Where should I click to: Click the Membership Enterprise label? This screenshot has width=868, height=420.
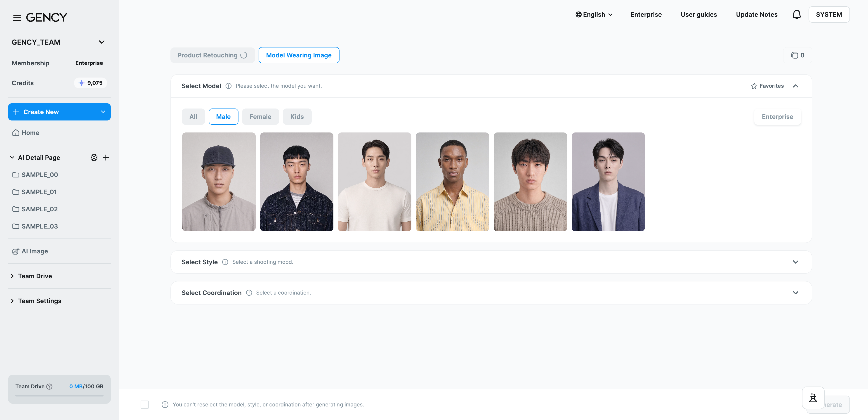[89, 63]
